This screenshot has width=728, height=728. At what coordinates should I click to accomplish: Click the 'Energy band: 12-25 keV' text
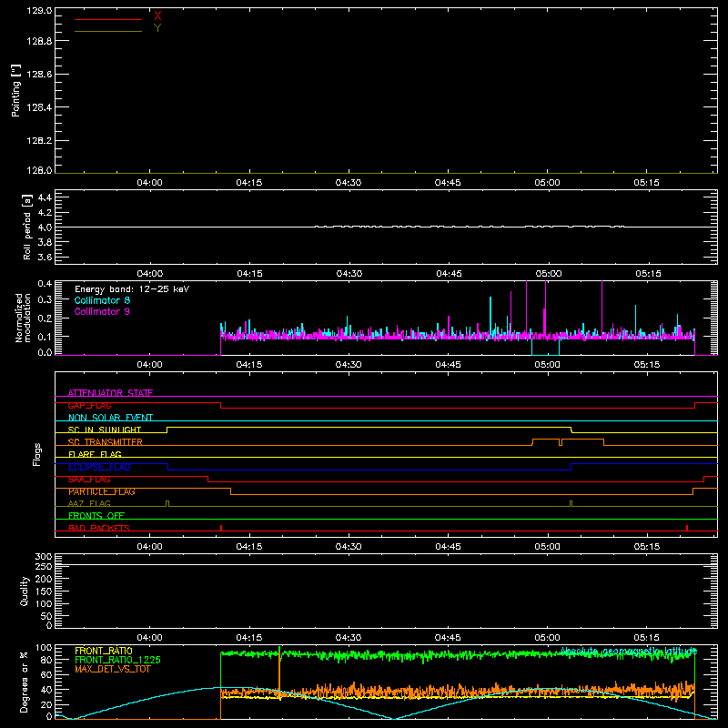coord(132,289)
